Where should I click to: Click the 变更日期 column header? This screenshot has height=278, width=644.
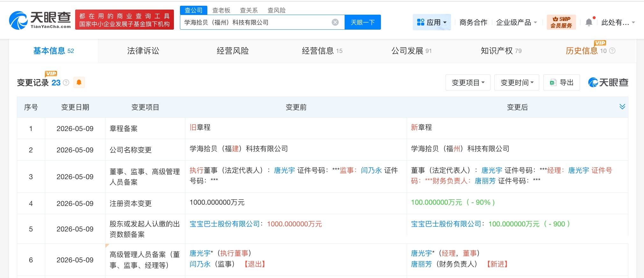[75, 107]
